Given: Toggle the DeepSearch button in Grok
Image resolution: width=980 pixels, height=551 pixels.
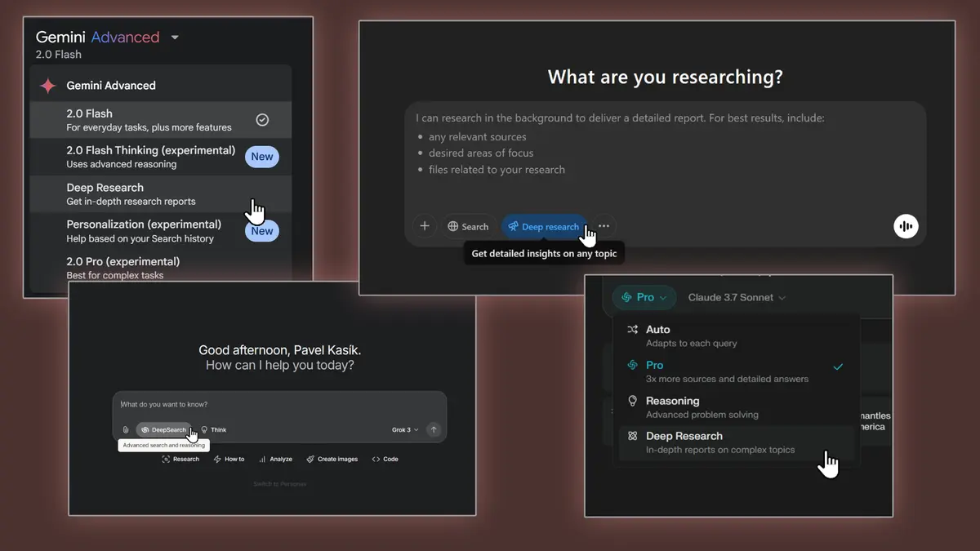Looking at the screenshot, I should (x=163, y=430).
